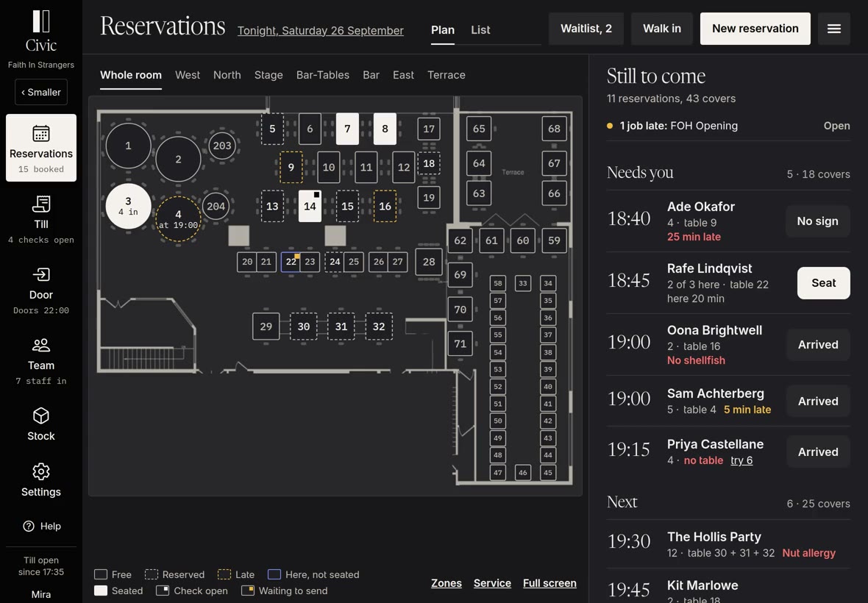Select table 14 with check open

click(x=310, y=207)
